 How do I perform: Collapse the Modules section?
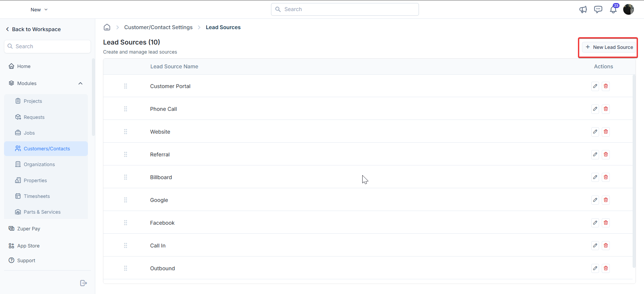tap(80, 83)
